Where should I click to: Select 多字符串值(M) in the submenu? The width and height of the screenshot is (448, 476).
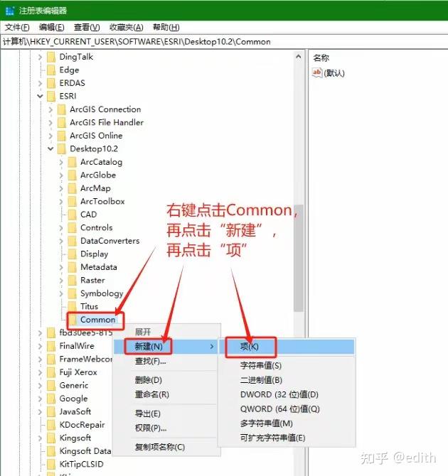point(267,423)
